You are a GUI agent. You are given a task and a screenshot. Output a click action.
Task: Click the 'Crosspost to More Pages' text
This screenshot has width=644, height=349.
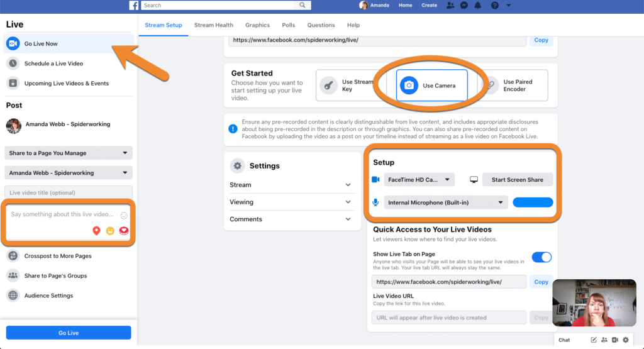(58, 256)
